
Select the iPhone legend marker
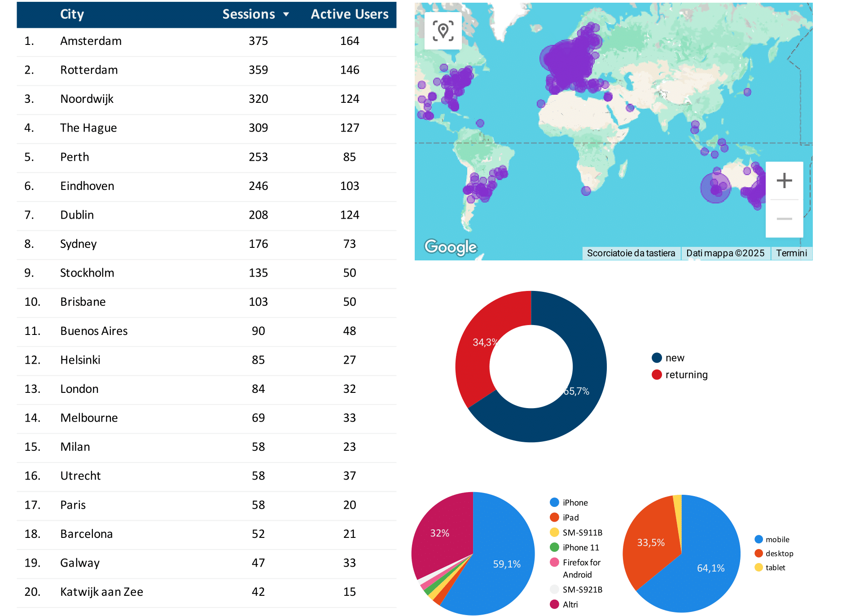(x=554, y=502)
